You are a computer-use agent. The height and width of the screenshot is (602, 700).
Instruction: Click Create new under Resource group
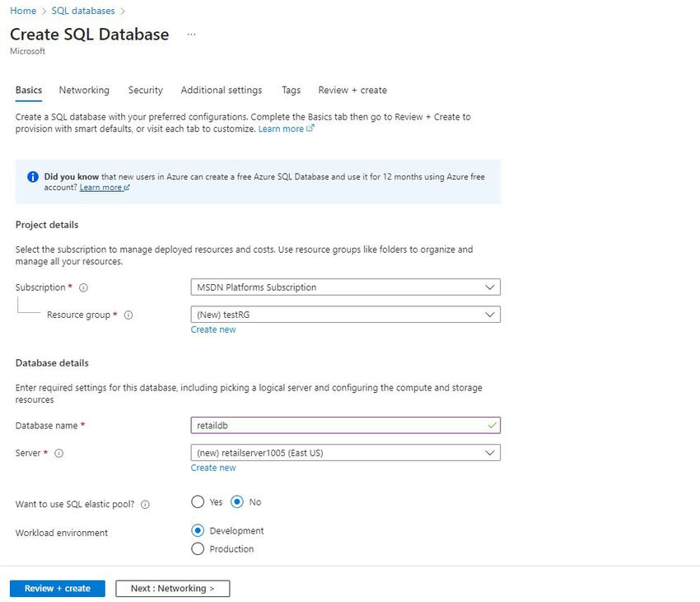click(x=213, y=329)
